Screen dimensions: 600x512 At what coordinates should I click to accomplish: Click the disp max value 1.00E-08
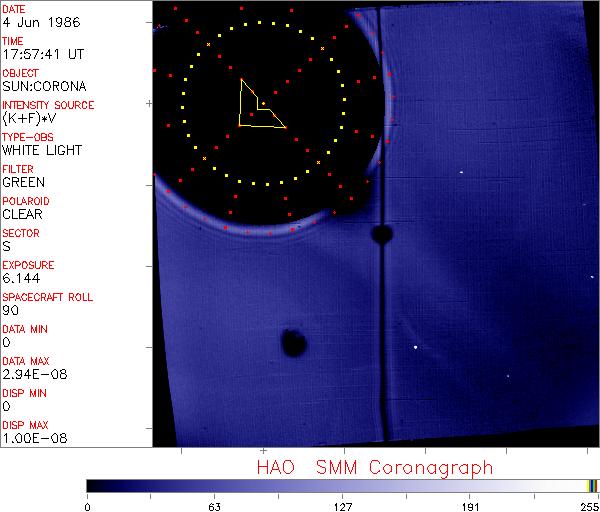point(31,438)
